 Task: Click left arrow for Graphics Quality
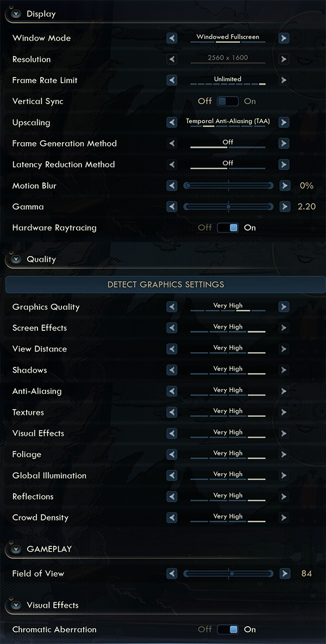pyautogui.click(x=172, y=307)
